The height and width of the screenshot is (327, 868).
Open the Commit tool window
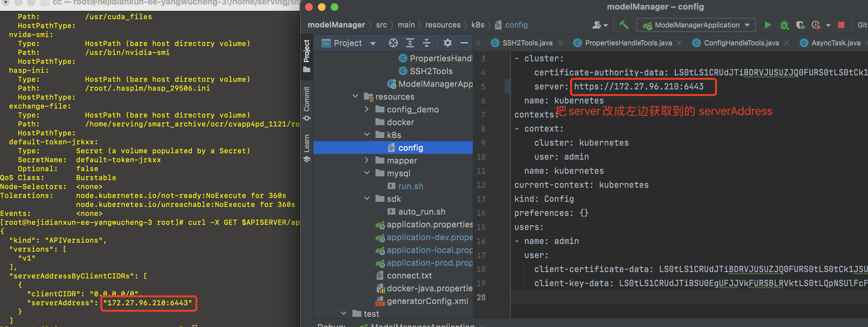pos(306,103)
